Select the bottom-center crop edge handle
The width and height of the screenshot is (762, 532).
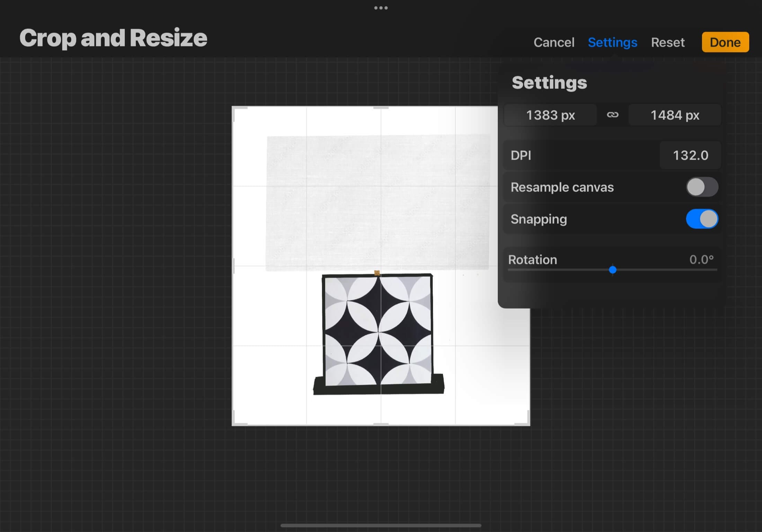coord(381,424)
